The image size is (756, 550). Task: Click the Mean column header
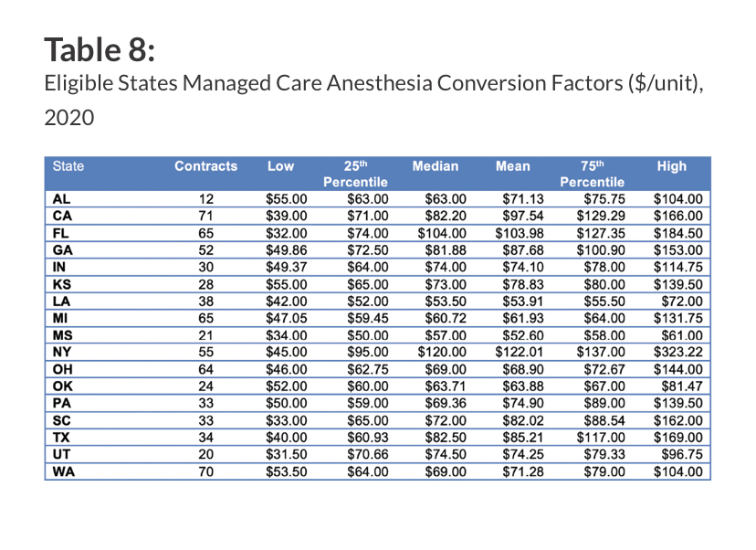[x=512, y=166]
